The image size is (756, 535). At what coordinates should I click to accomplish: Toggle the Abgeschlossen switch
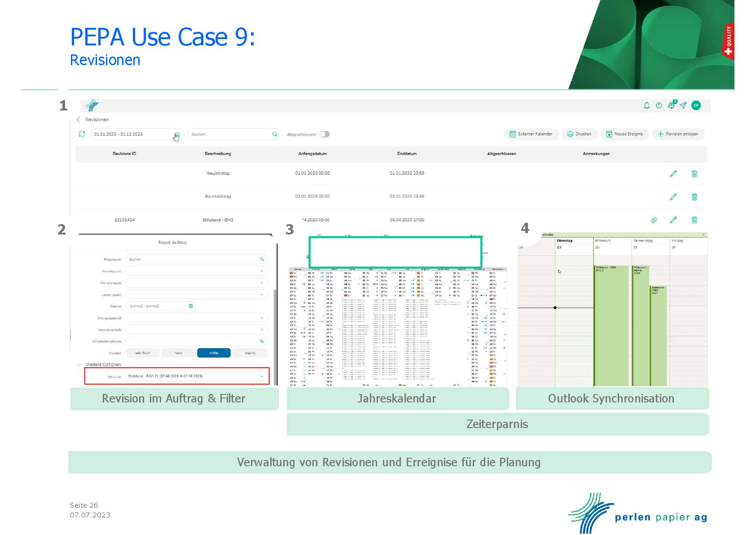[x=325, y=134]
